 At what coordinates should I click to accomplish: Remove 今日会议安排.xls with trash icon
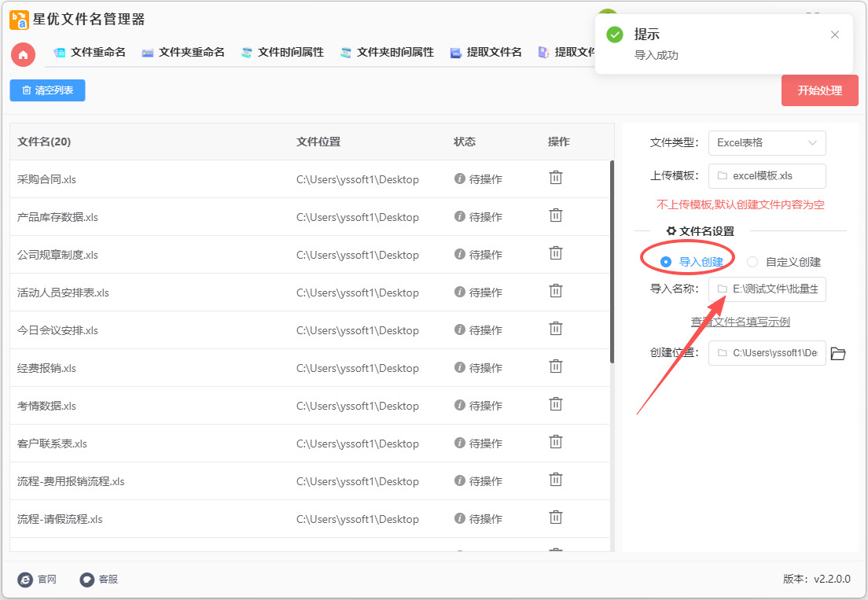(555, 329)
